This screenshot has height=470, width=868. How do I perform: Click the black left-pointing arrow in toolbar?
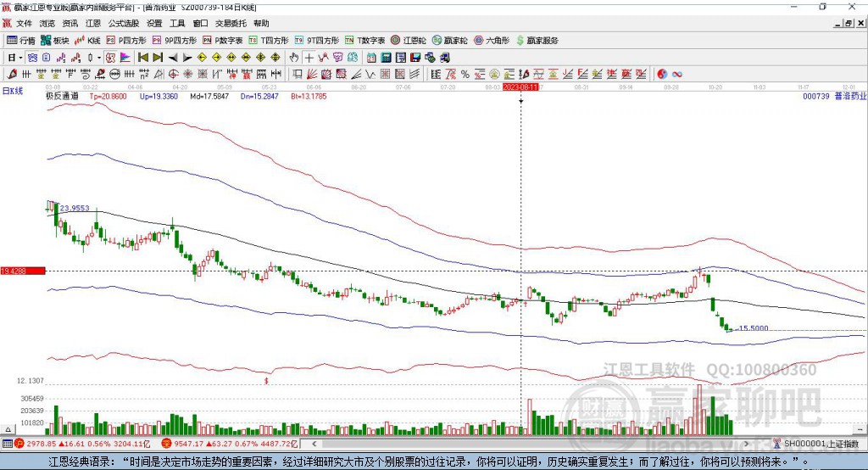click(173, 58)
